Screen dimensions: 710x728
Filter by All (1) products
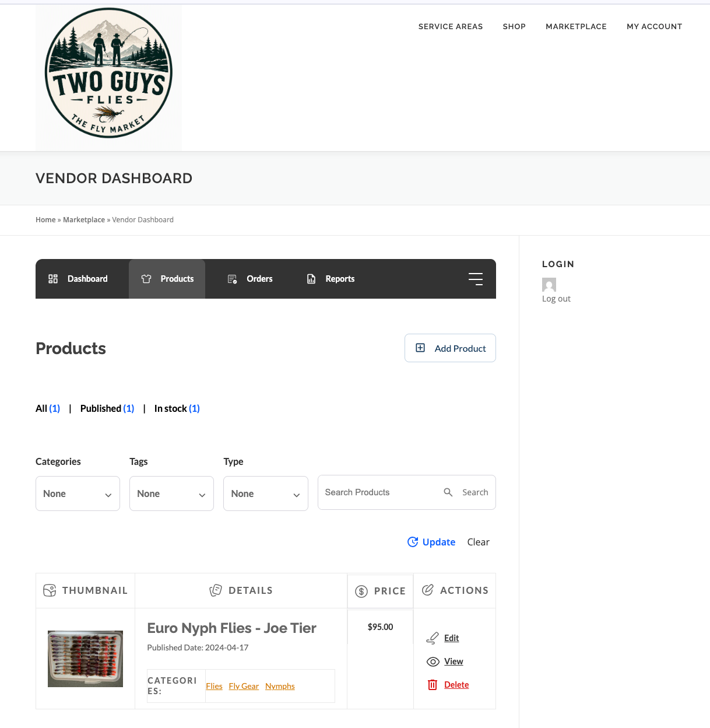48,408
